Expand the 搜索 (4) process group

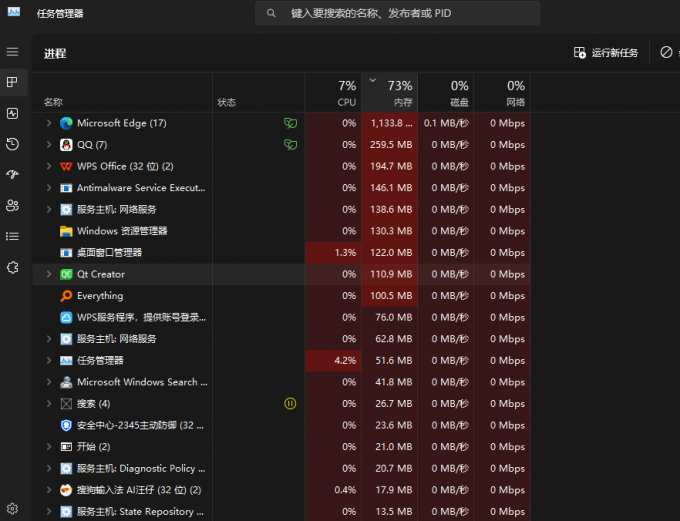click(49, 403)
